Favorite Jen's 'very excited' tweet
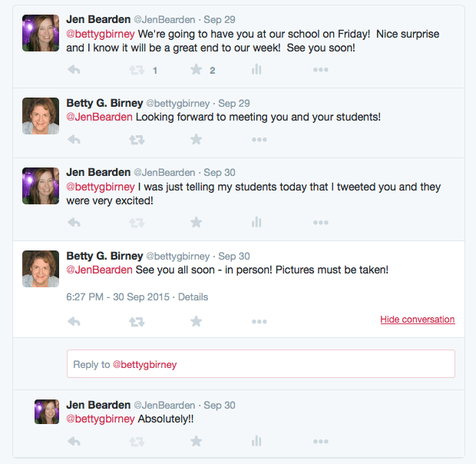This screenshot has width=476, height=464. pos(196,223)
